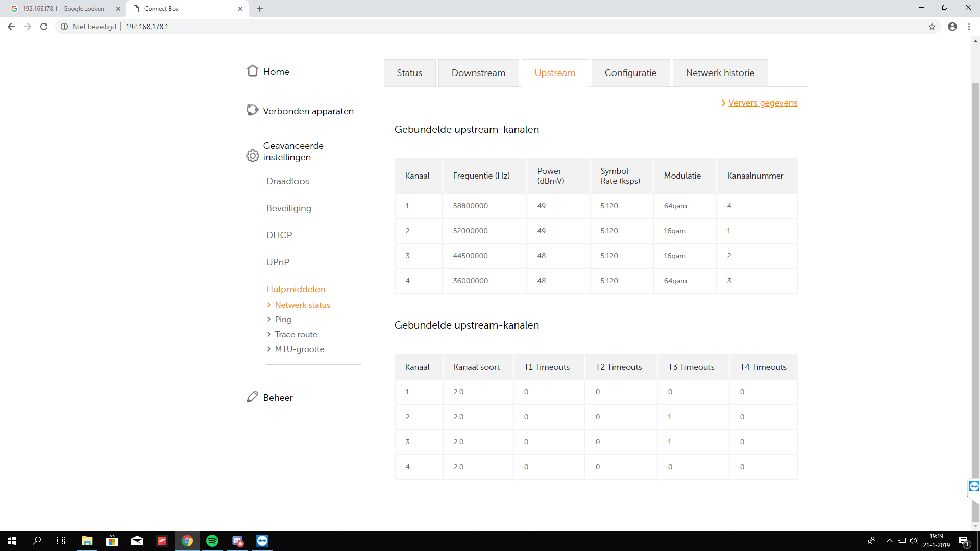Open the MTU-grootte chevron item
The height and width of the screenshot is (551, 980).
pyautogui.click(x=299, y=349)
